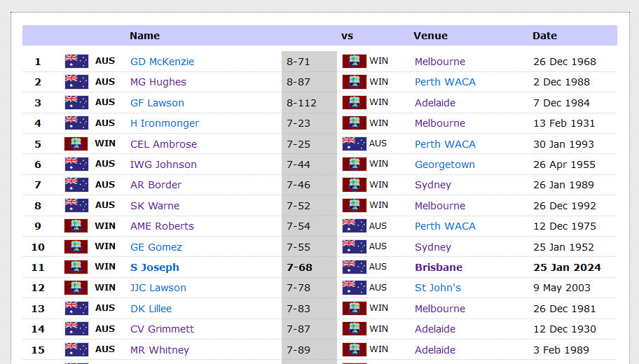Open Georgetown venue link
This screenshot has width=639, height=364.
[445, 164]
